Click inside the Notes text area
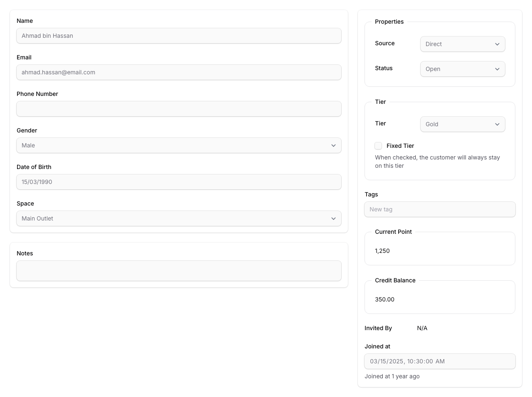Viewport: 532px width, 397px height. [179, 271]
